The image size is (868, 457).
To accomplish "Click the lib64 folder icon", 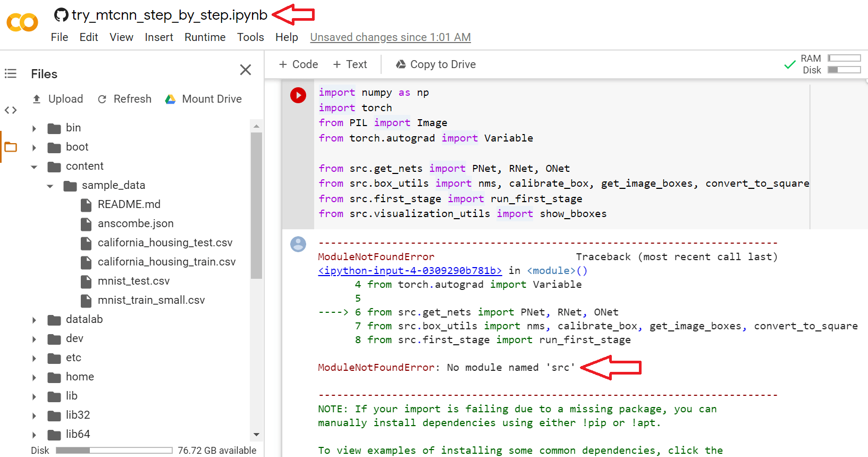I will pyautogui.click(x=54, y=435).
